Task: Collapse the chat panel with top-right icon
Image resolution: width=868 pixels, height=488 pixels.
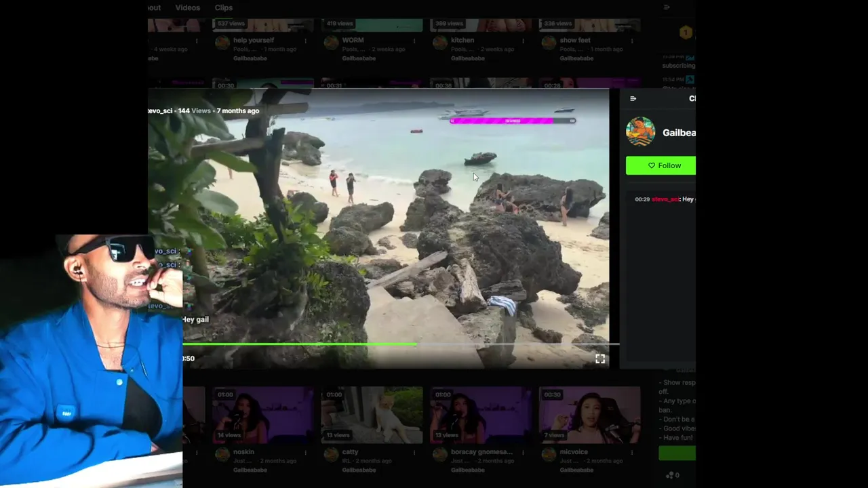Action: coord(667,7)
